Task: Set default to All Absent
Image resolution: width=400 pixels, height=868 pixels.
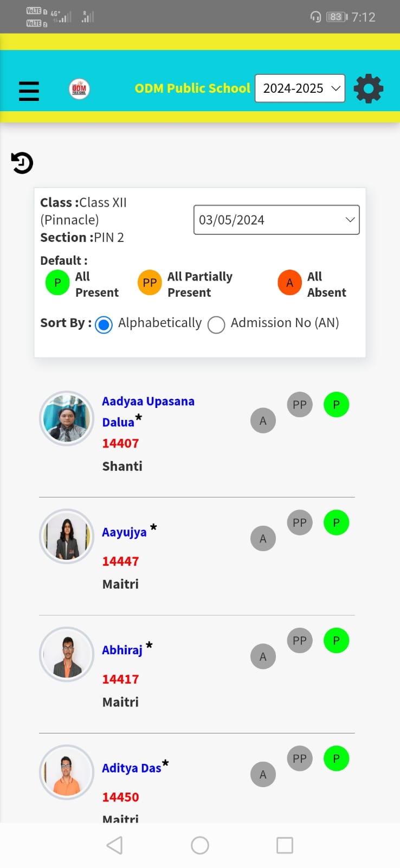Action: 289,283
